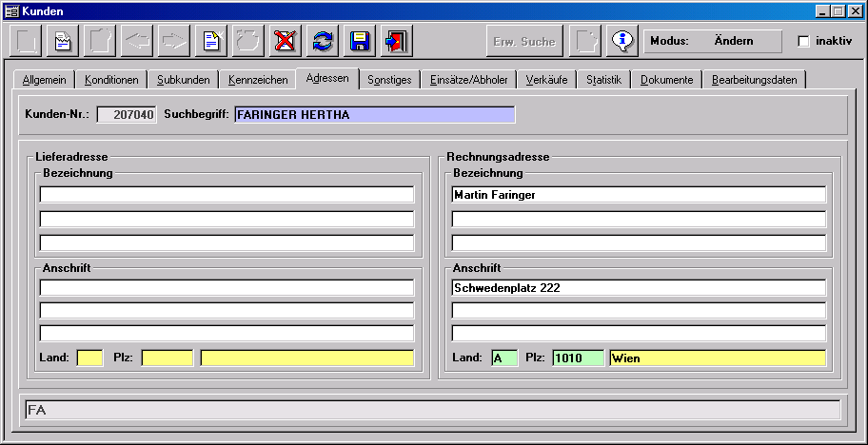Open the Konditionen tab
This screenshot has width=868, height=445.
pyautogui.click(x=111, y=80)
